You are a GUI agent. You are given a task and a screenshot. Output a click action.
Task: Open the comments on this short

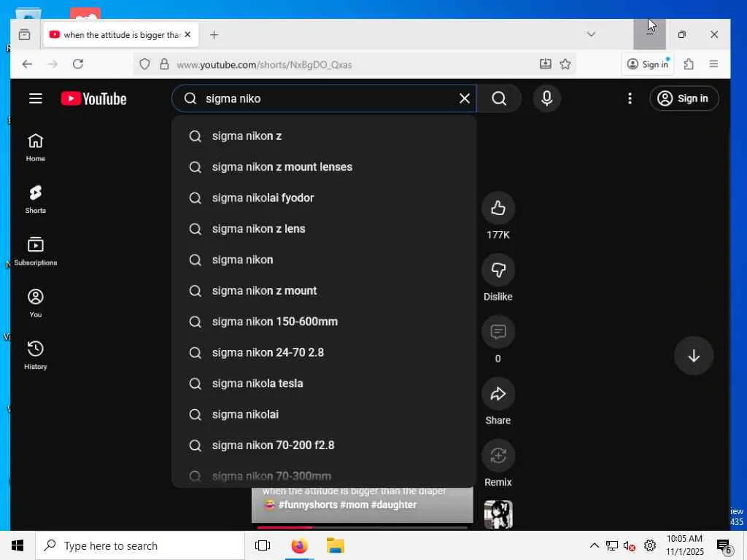(498, 332)
